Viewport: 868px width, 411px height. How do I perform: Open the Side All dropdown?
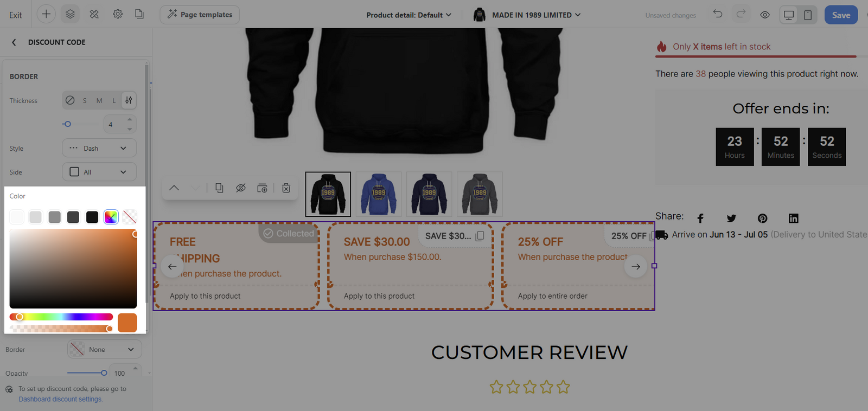pyautogui.click(x=99, y=172)
